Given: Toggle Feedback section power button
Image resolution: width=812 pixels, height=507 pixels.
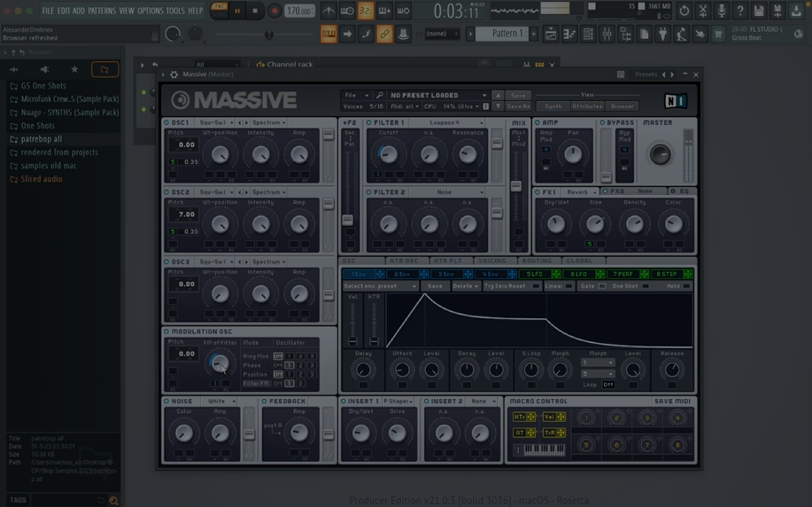Looking at the screenshot, I should 264,402.
